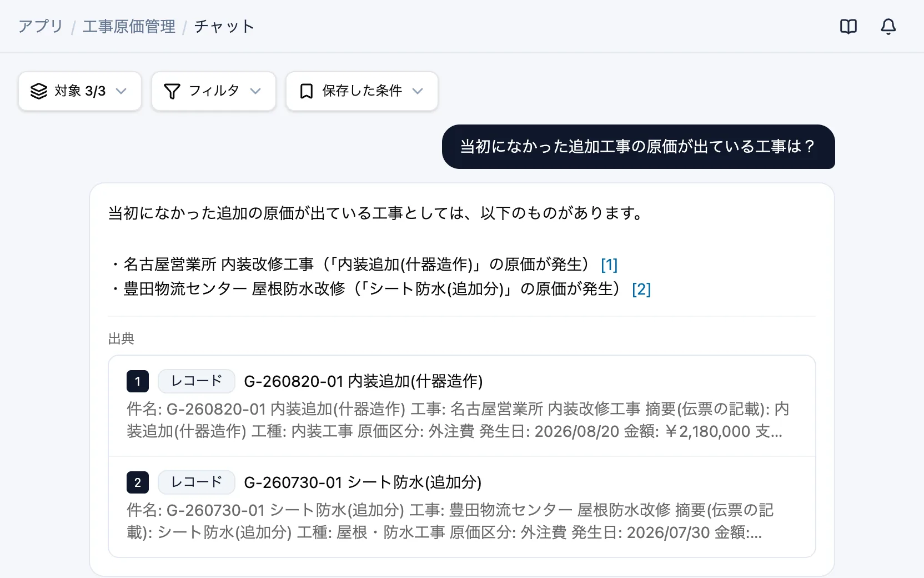This screenshot has height=578, width=924.
Task: Select the チャット breadcrumb item
Action: [224, 27]
